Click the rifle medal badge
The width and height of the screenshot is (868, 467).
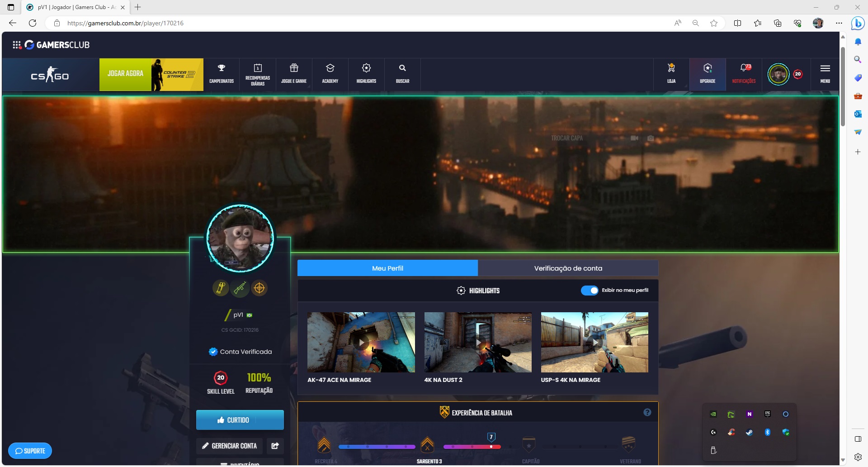coord(240,288)
